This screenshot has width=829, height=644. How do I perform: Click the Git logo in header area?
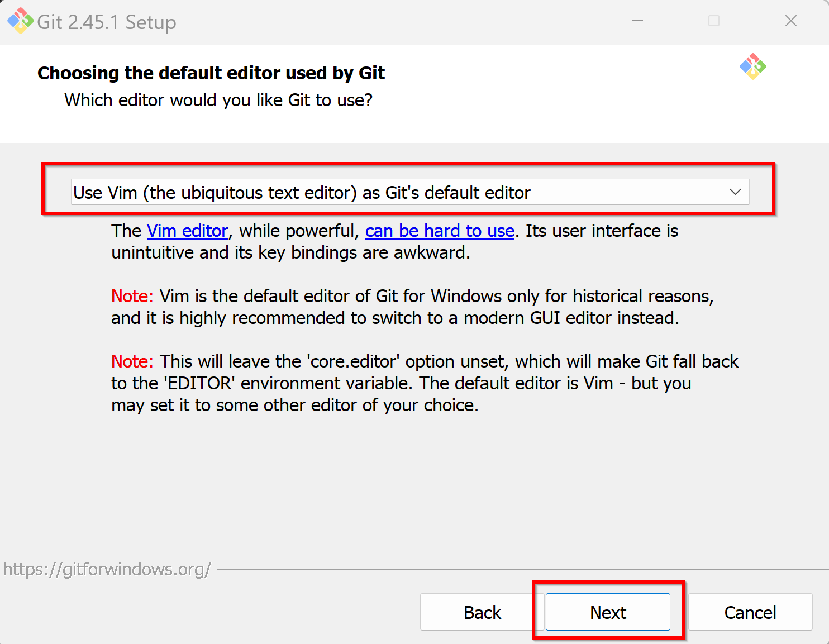coord(752,66)
